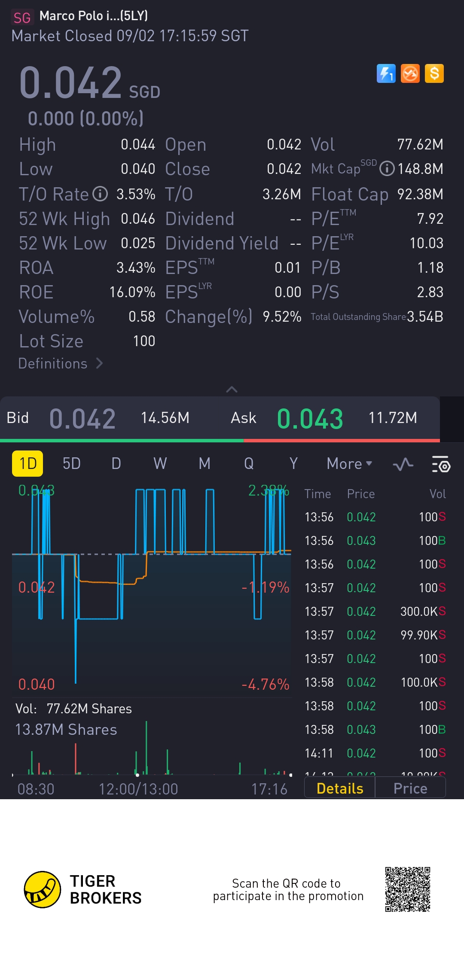Tap the bid price 0.042

(82, 419)
